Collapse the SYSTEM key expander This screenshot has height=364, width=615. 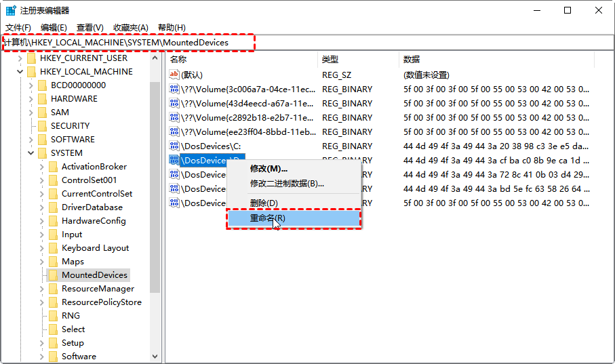coord(31,153)
